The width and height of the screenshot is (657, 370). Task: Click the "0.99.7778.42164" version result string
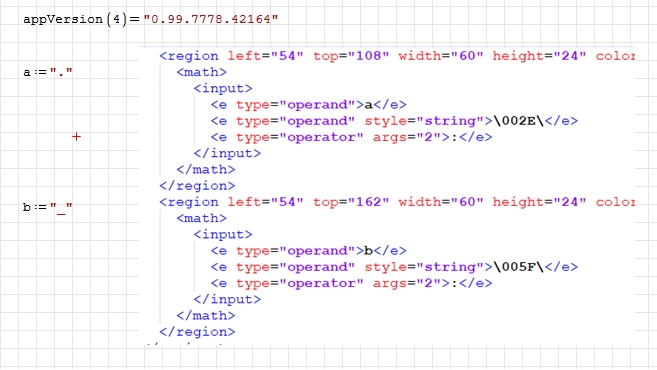coord(211,19)
